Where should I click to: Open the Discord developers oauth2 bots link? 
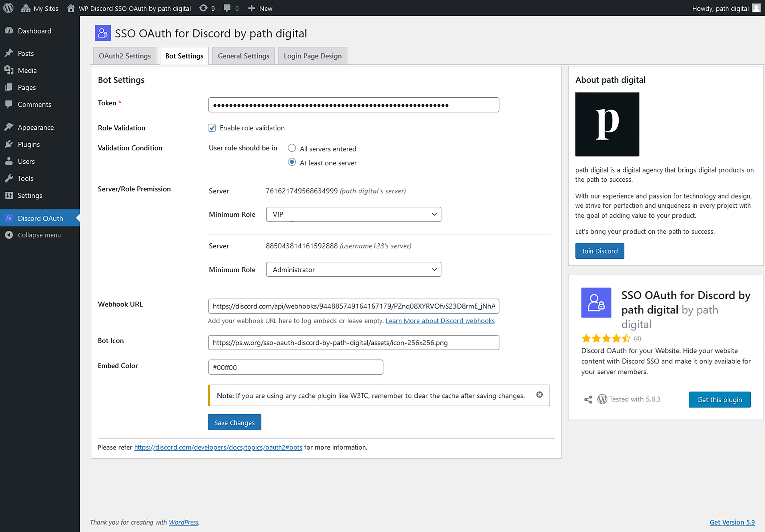[218, 447]
